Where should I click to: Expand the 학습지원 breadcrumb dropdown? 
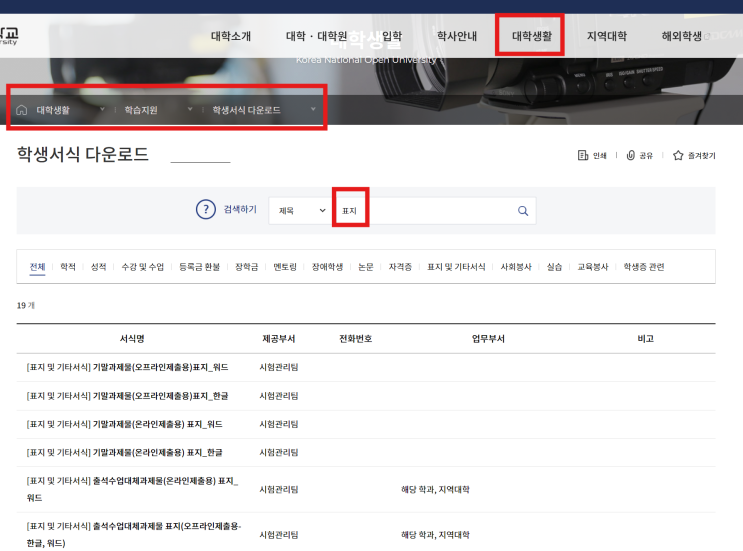click(190, 109)
